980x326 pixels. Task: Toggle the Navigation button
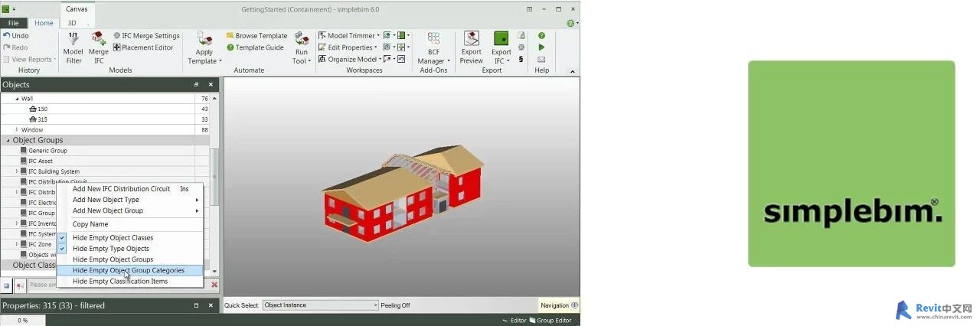(x=560, y=305)
